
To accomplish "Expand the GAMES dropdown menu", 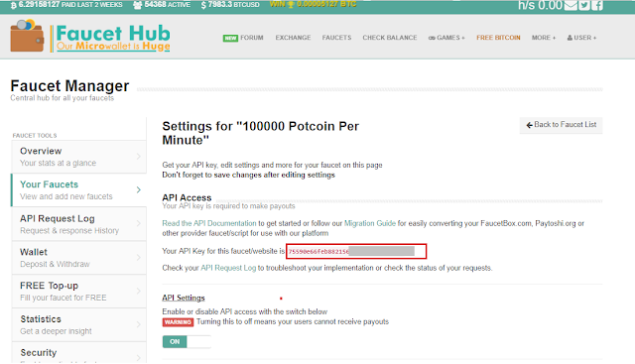I will click(446, 38).
